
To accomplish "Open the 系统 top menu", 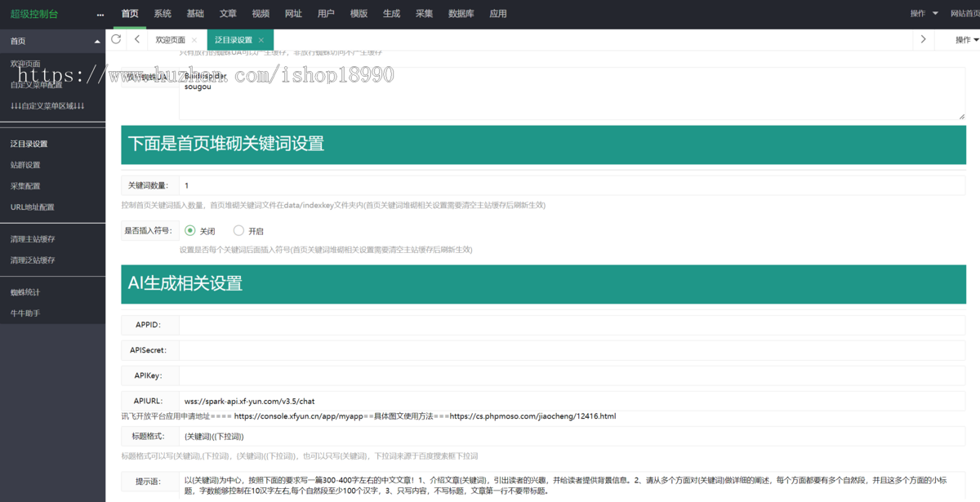I will [x=163, y=14].
